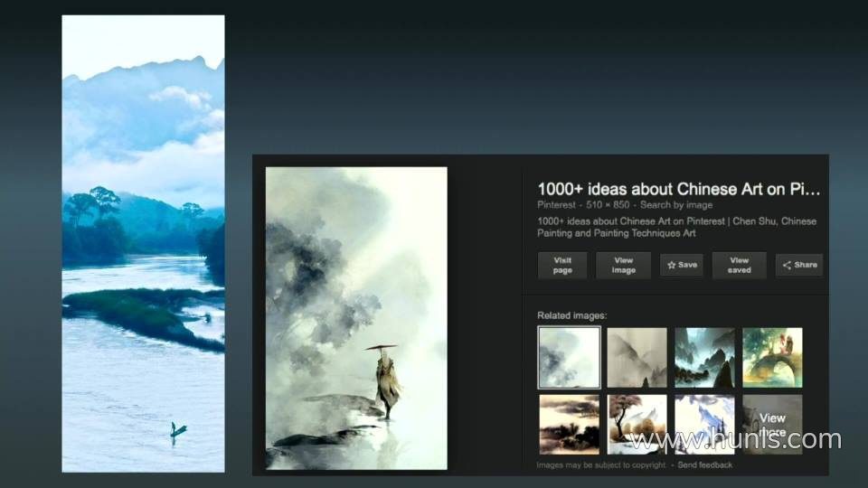Screen dimensions: 868x488
Task: Click the '510 × 850' dimensions text
Action: [x=608, y=205]
